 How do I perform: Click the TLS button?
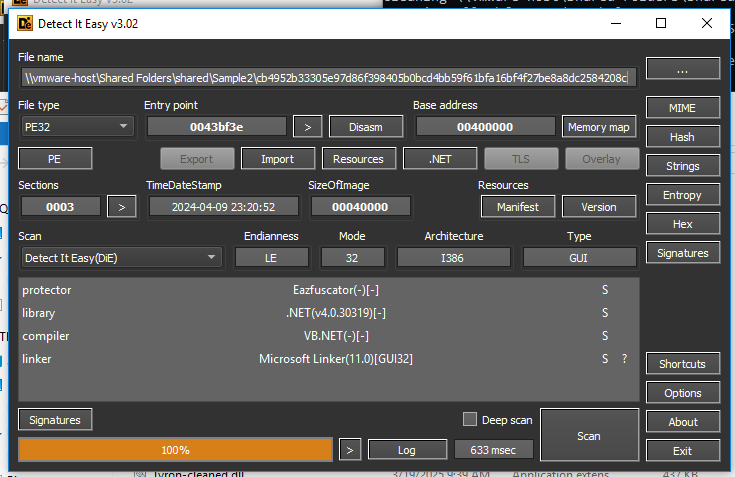[521, 159]
